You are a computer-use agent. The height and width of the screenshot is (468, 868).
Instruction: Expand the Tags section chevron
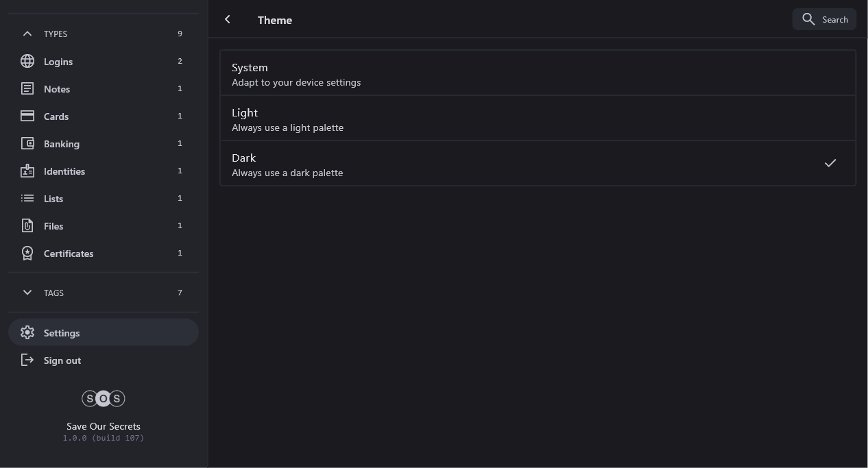27,293
